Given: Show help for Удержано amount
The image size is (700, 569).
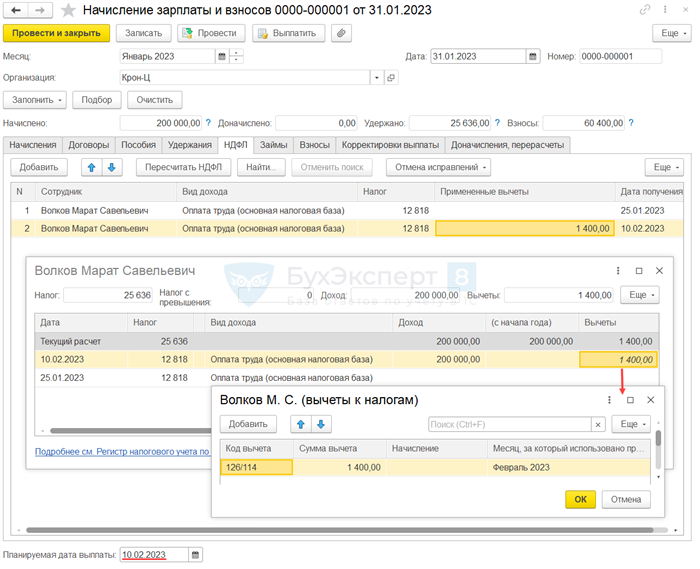Looking at the screenshot, I should (497, 123).
